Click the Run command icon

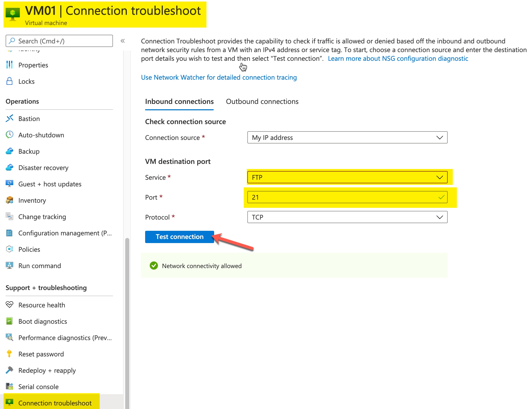(9, 266)
